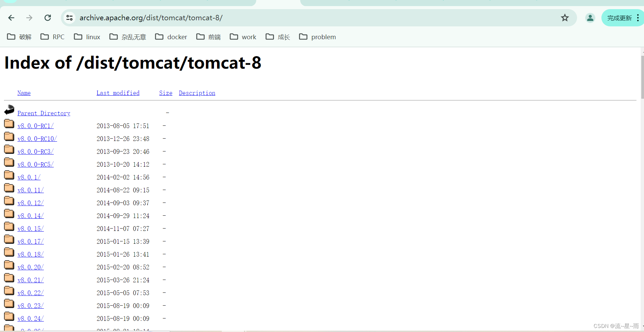Click folder icon beside v8.0.15/

9,226
